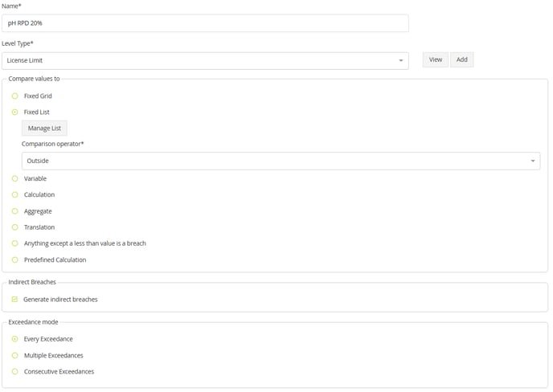Open Manage List button

point(44,129)
